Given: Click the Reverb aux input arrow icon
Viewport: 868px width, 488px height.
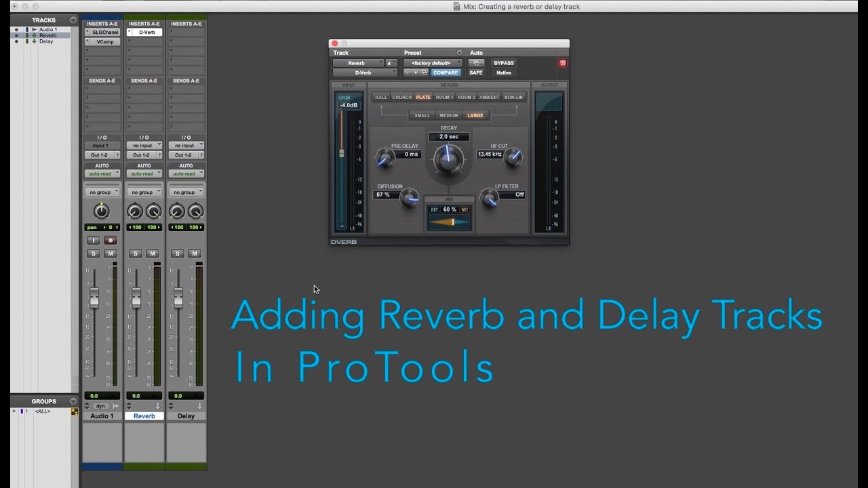Looking at the screenshot, I should pyautogui.click(x=157, y=406).
